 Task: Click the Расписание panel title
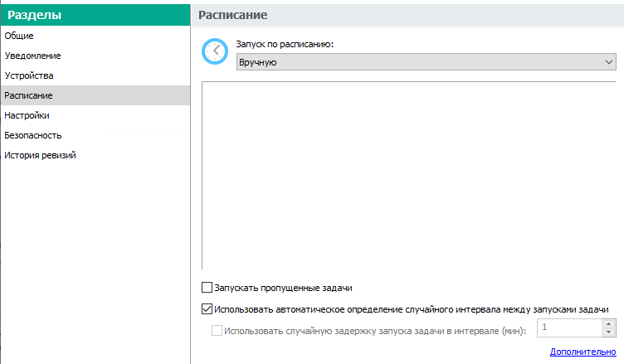pos(233,15)
